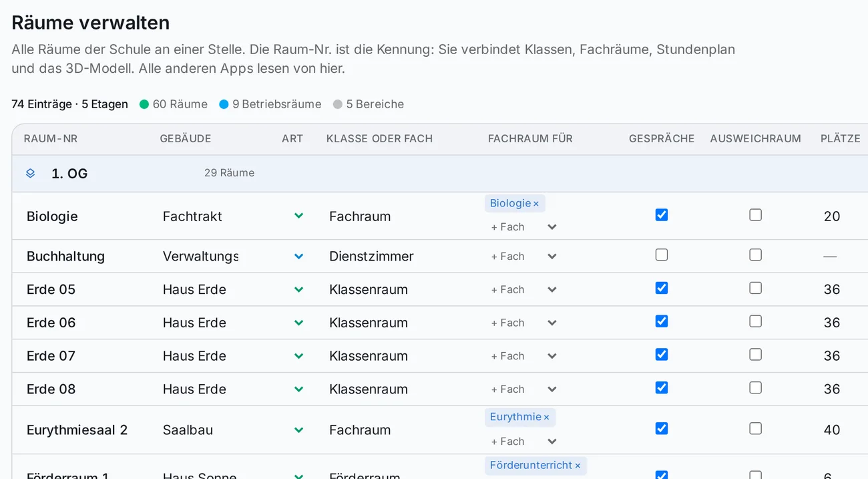Click the Klasse oder Fach column header
868x479 pixels.
tap(379, 139)
